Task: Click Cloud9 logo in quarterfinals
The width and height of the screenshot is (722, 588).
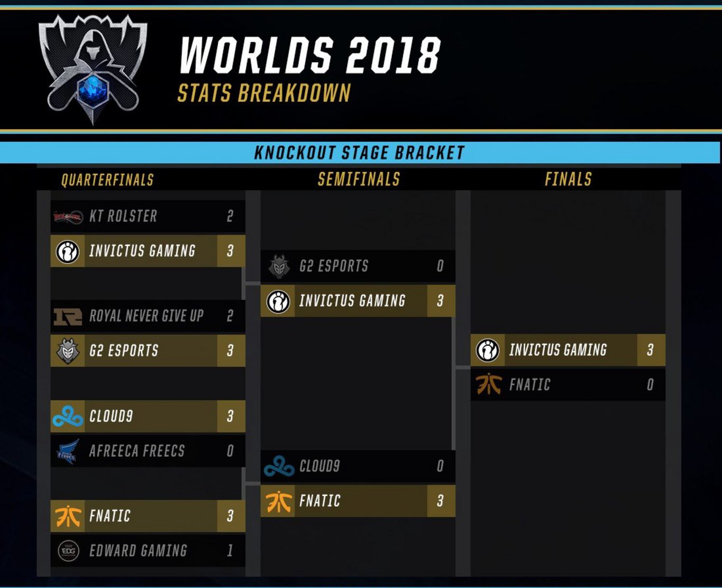Action: click(x=68, y=416)
